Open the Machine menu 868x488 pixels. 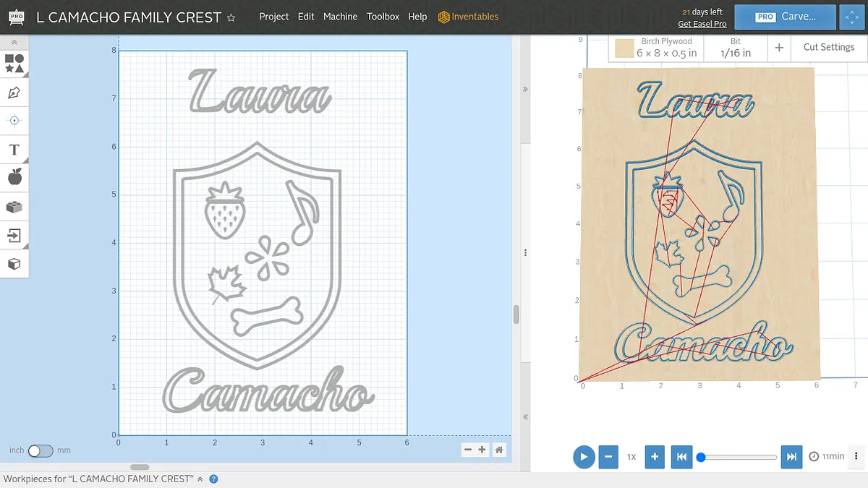[x=340, y=17]
